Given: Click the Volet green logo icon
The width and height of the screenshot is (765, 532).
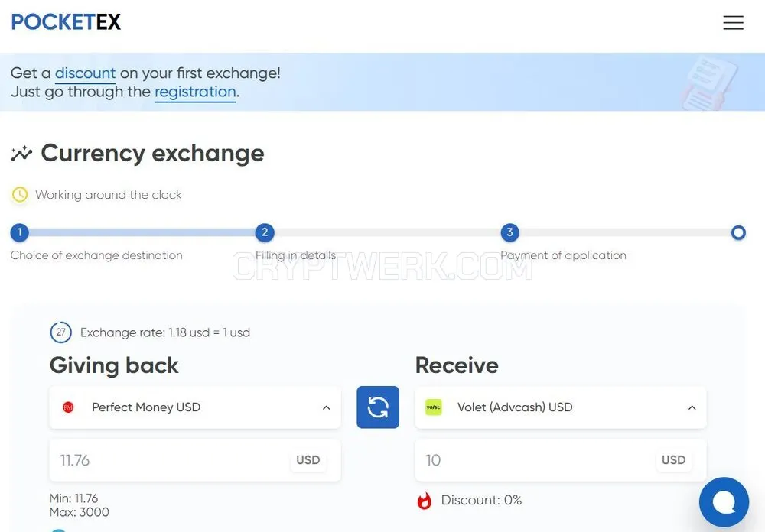Looking at the screenshot, I should tap(433, 407).
